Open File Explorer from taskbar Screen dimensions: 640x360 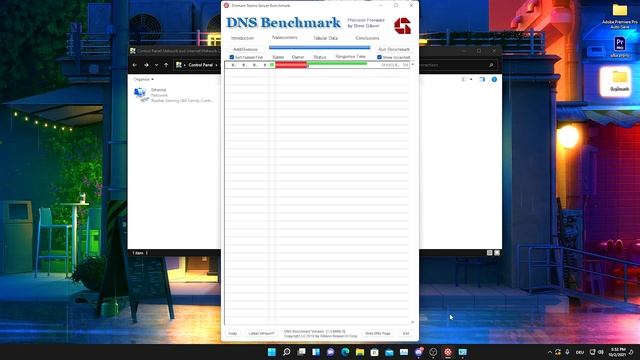(360, 352)
